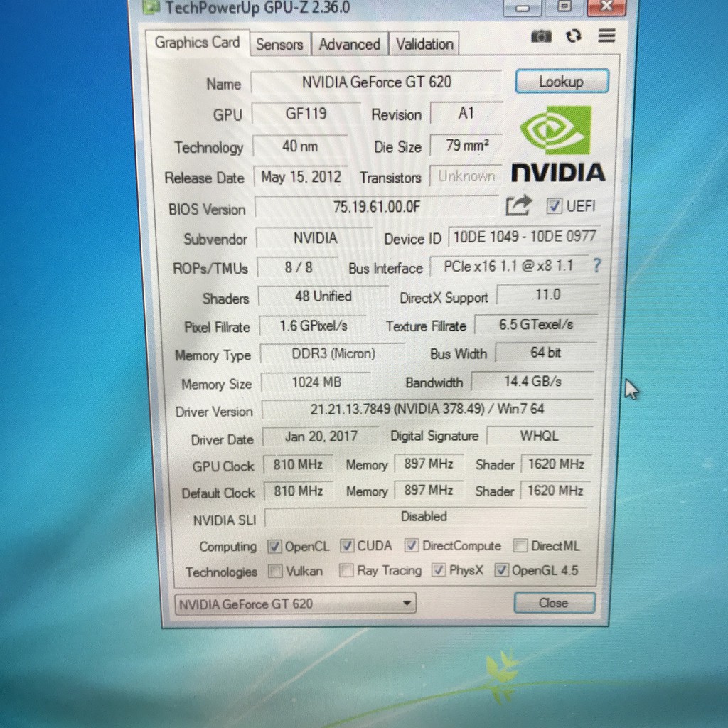
Task: Open the Advanced tab
Action: pyautogui.click(x=349, y=44)
